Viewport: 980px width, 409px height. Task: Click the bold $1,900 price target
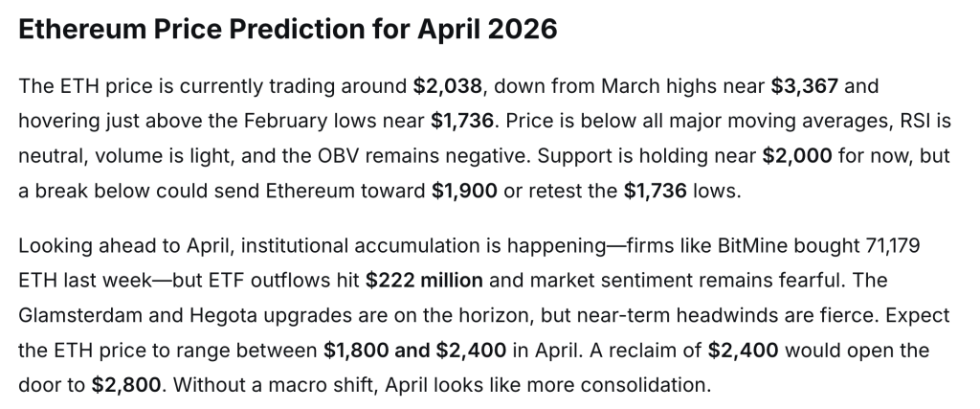(x=464, y=190)
